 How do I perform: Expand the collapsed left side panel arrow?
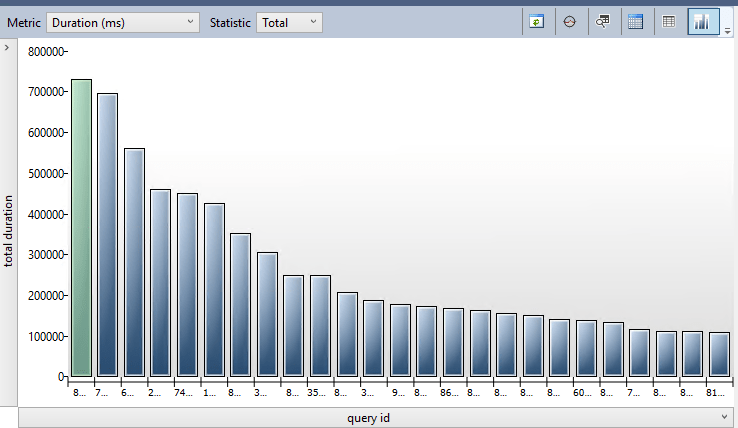(8, 47)
